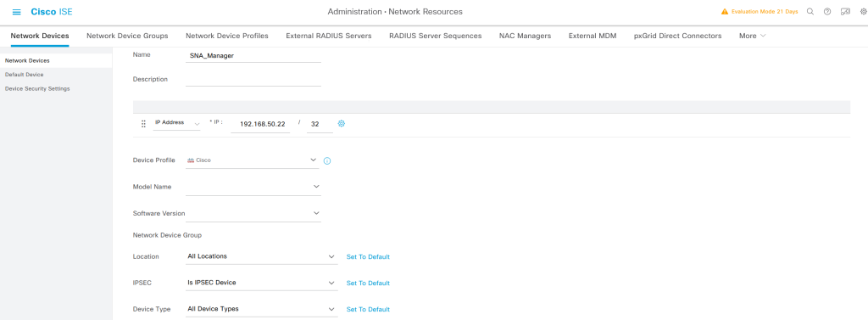Open the IPSEC device dropdown

tap(262, 283)
